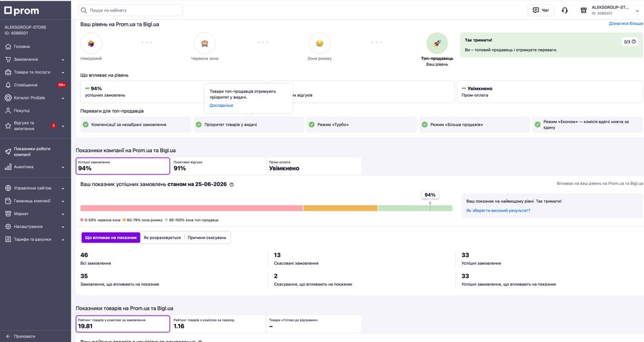Expand the Аналітика sidebar section
644x342 pixels.
pos(35,167)
